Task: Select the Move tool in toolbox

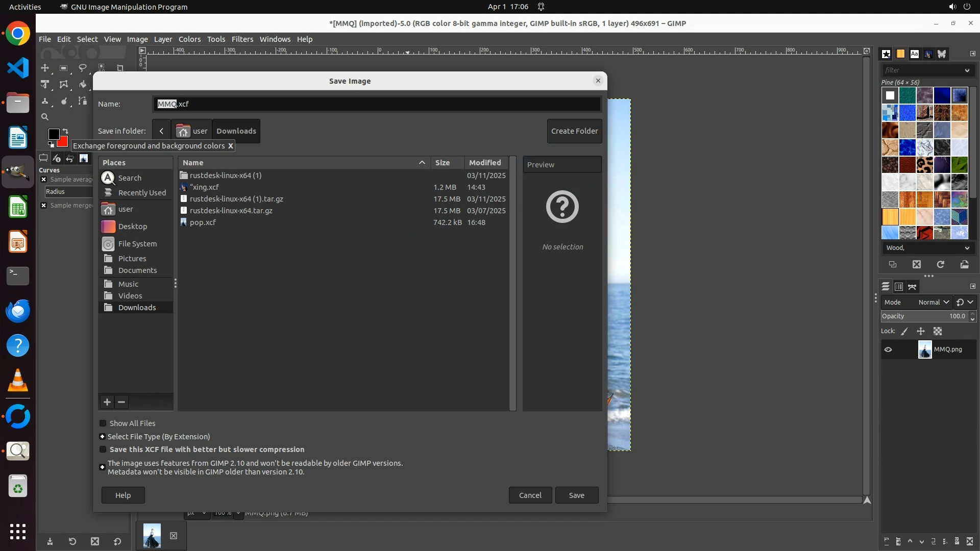Action: (x=45, y=68)
